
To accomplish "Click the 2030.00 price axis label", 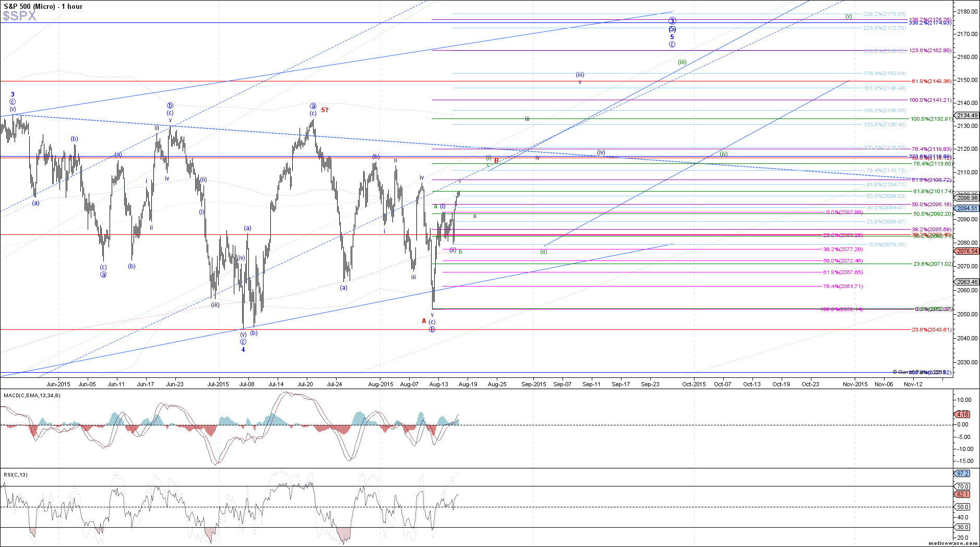I will tap(967, 362).
